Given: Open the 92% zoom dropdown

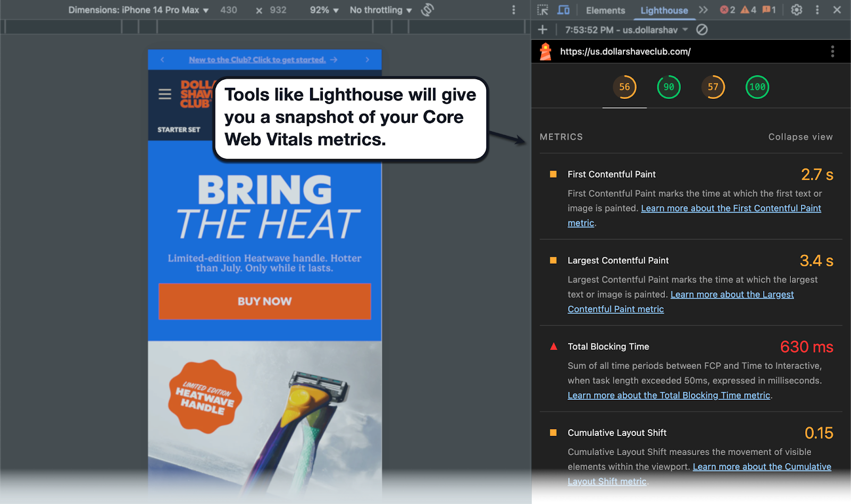Looking at the screenshot, I should point(324,10).
